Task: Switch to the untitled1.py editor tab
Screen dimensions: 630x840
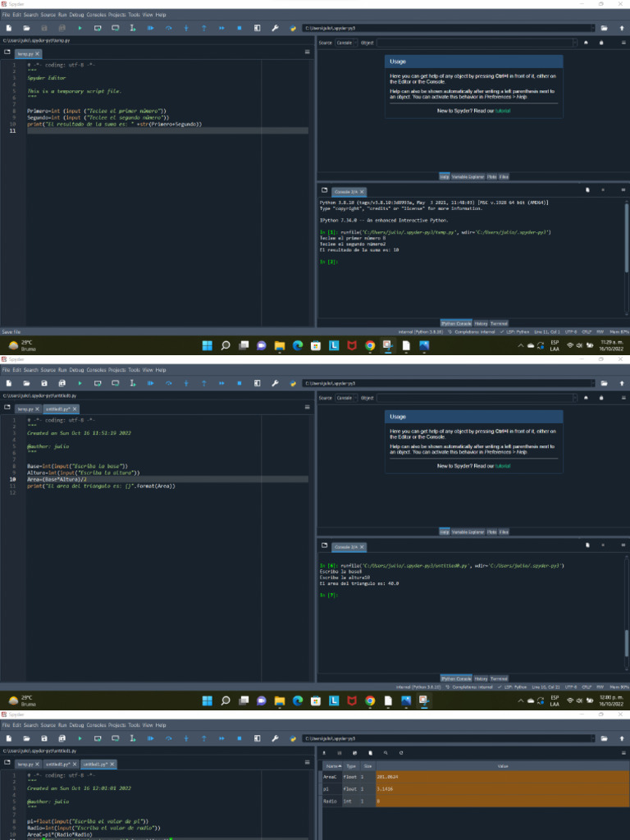Action: coord(98,764)
